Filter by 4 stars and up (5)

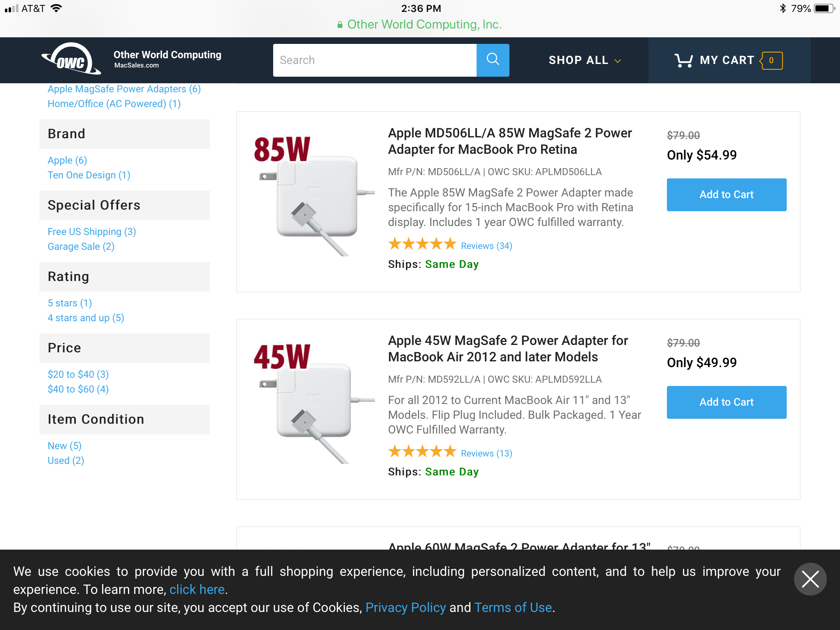coord(86,318)
